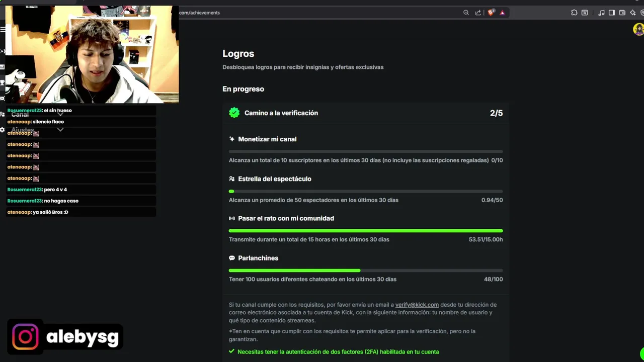
Task: Click the 2FA requirement text line
Action: (338, 352)
